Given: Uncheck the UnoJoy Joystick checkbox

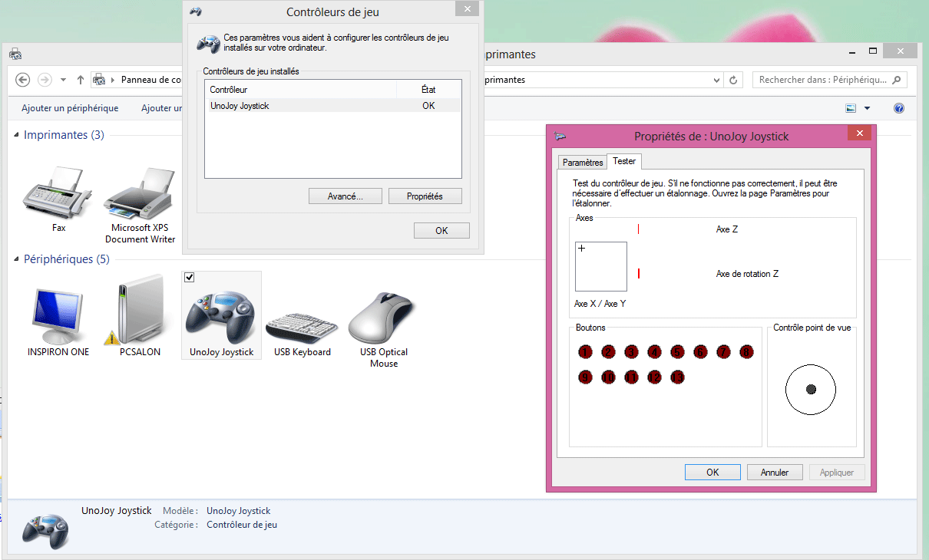Looking at the screenshot, I should pyautogui.click(x=190, y=278).
